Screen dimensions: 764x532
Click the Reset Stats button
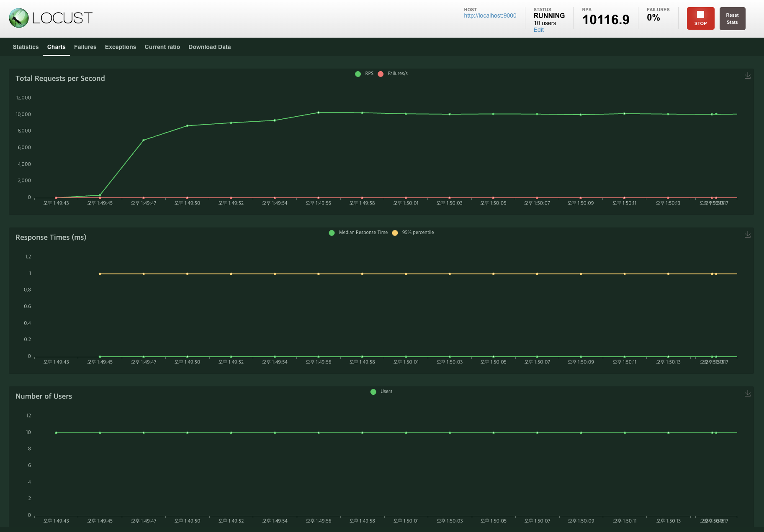coord(732,18)
